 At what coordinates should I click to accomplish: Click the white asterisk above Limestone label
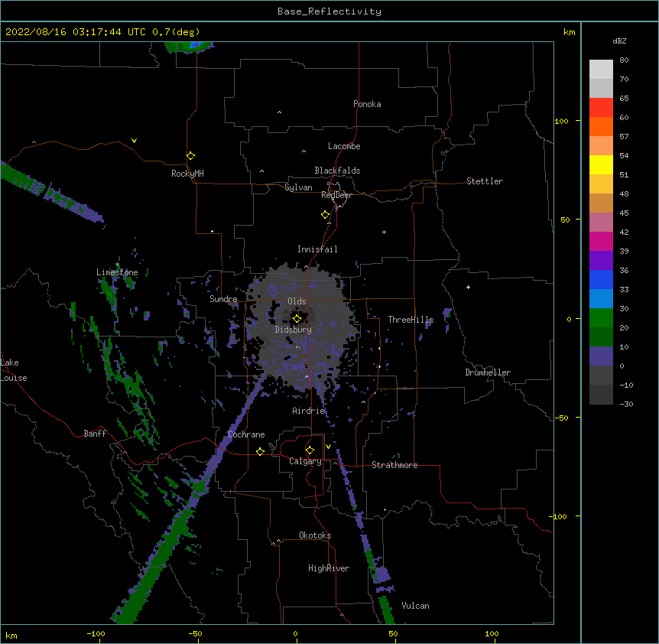(117, 265)
